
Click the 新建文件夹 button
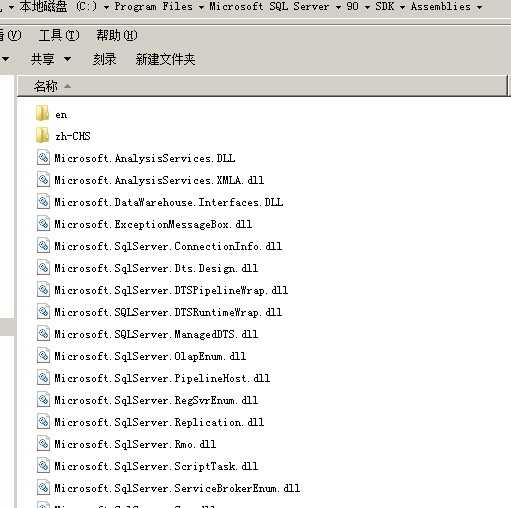(x=165, y=59)
